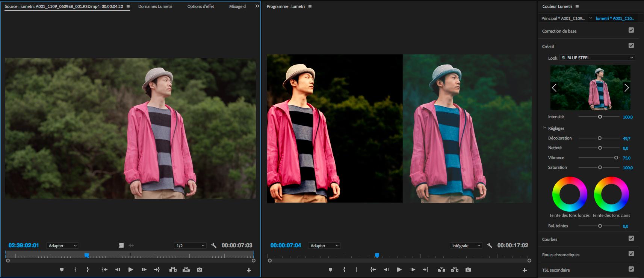Click Vibrance slider handle
The width and height of the screenshot is (644, 278).
coord(616,158)
